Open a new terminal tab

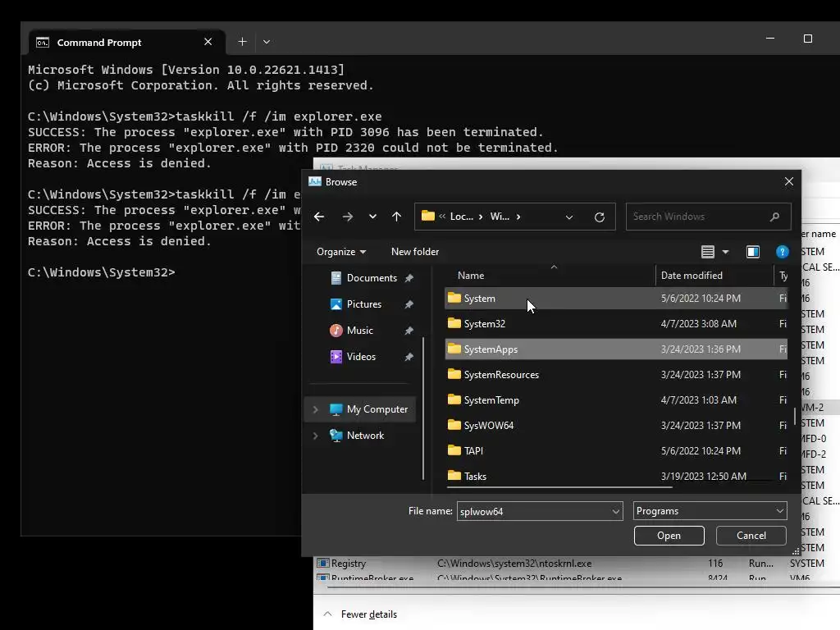[x=242, y=42]
